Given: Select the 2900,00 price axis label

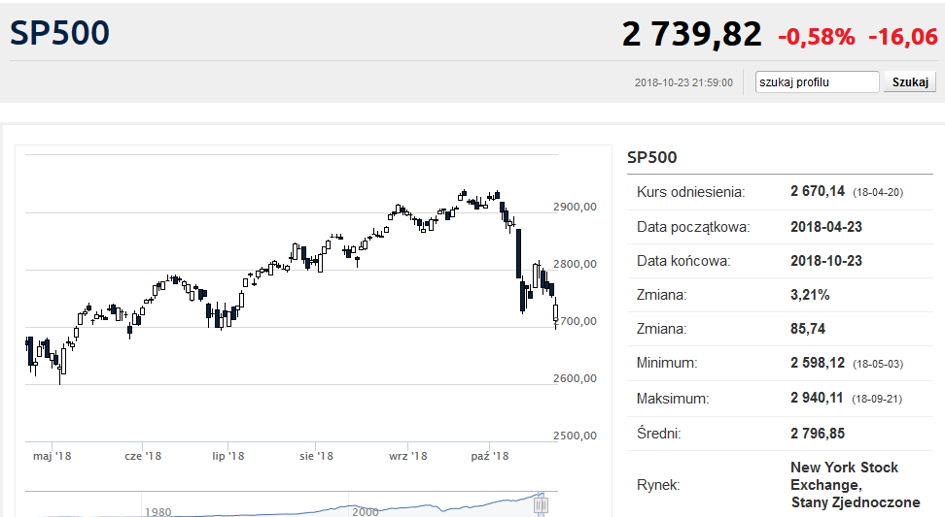Looking at the screenshot, I should coord(575,207).
